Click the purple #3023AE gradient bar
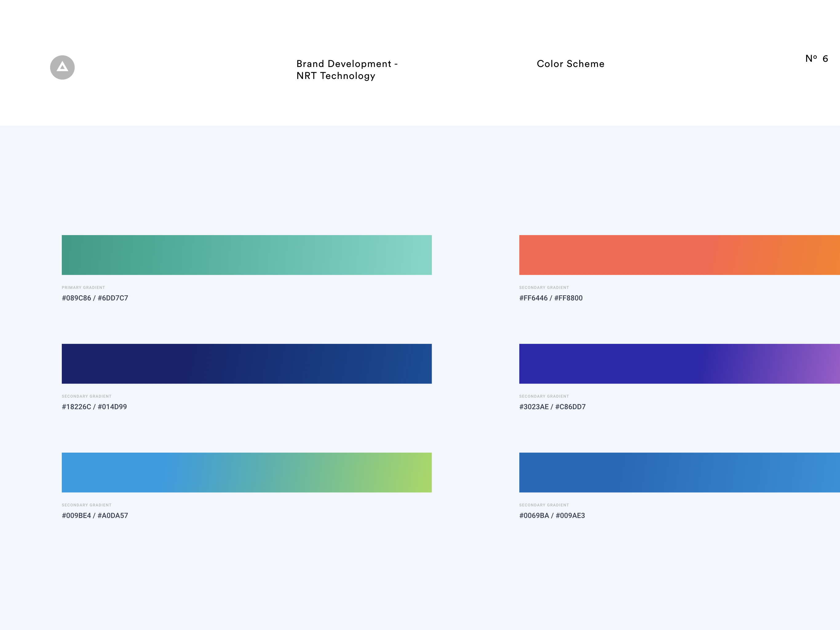The width and height of the screenshot is (840, 630). tap(680, 364)
